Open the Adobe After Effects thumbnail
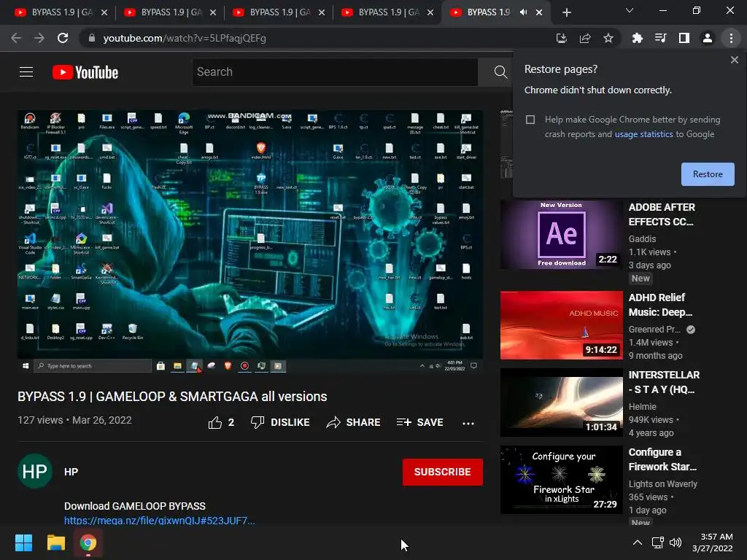The height and width of the screenshot is (560, 747). [561, 235]
